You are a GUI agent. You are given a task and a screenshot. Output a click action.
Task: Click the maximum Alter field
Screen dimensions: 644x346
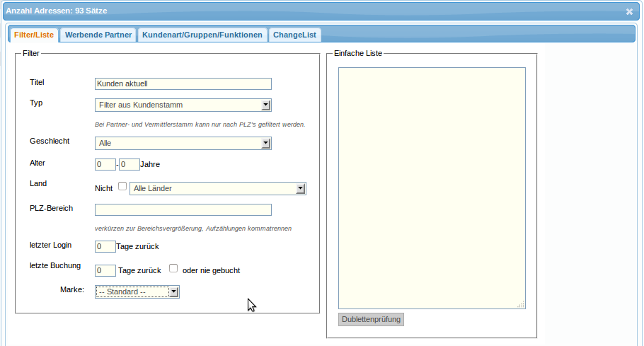(129, 164)
